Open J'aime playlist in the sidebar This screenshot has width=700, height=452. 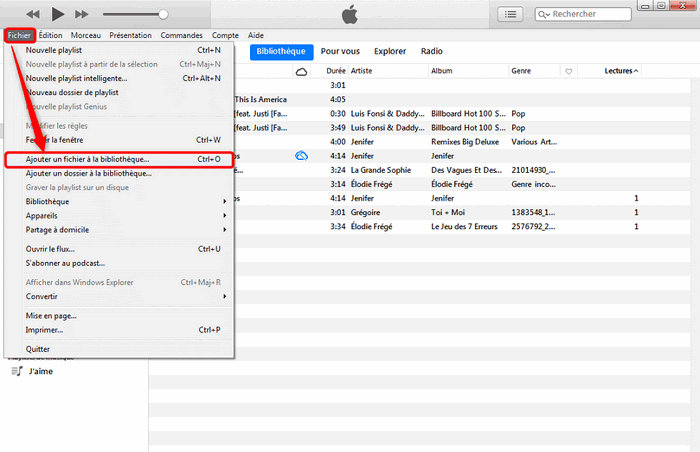click(41, 371)
